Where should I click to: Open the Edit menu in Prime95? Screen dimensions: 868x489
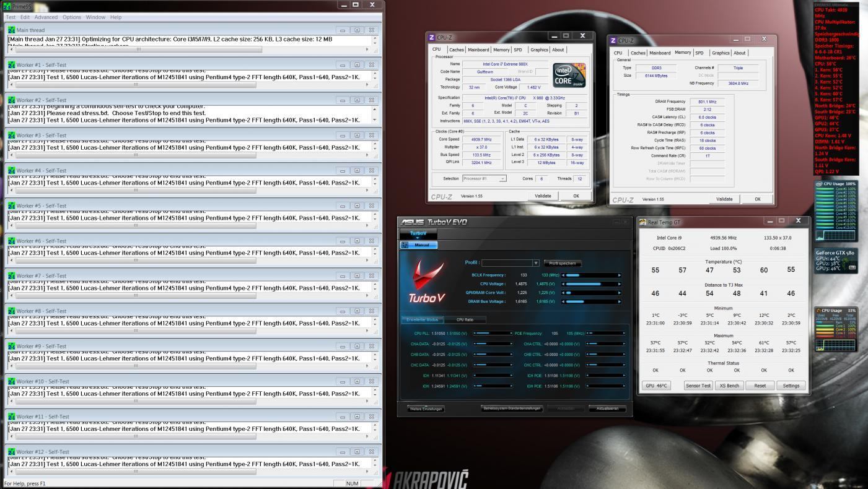point(25,17)
